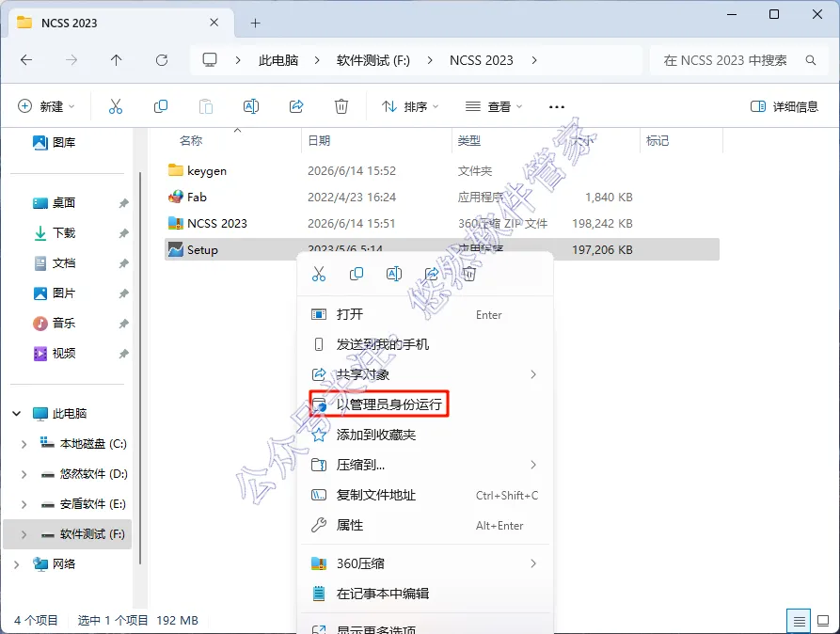Image resolution: width=840 pixels, height=634 pixels.
Task: Open the Share with (共享对象) submenu
Action: coord(425,374)
